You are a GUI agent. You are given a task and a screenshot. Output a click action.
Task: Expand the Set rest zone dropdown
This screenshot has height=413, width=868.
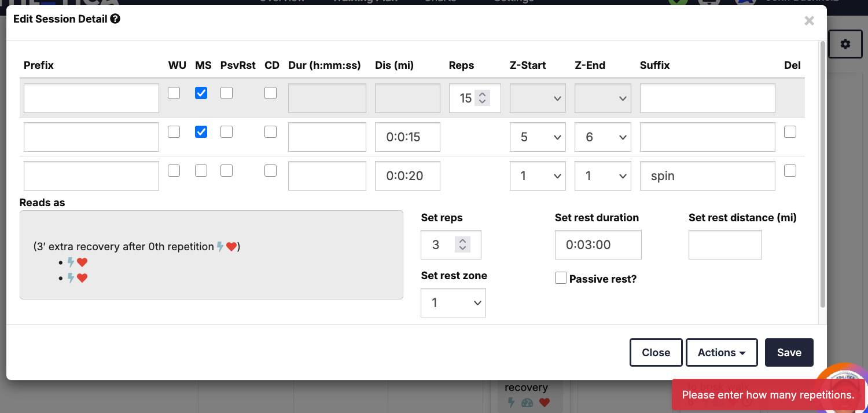click(453, 303)
